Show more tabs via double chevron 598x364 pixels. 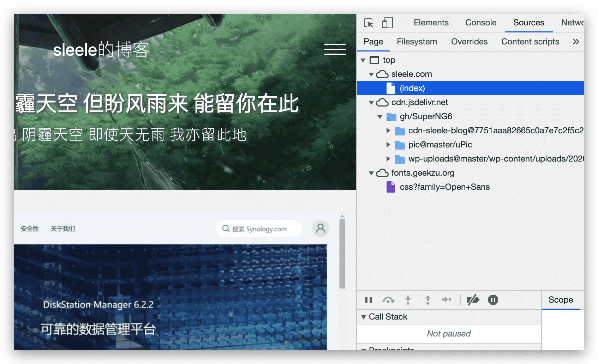point(576,42)
